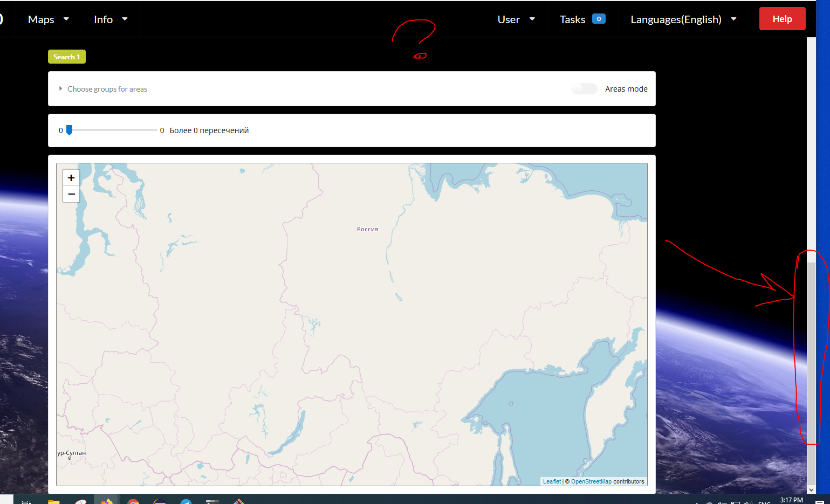Open the Maps dropdown menu

pos(47,19)
